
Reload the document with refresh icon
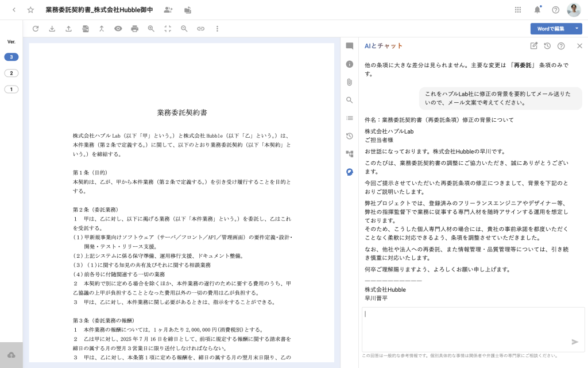[x=36, y=29]
